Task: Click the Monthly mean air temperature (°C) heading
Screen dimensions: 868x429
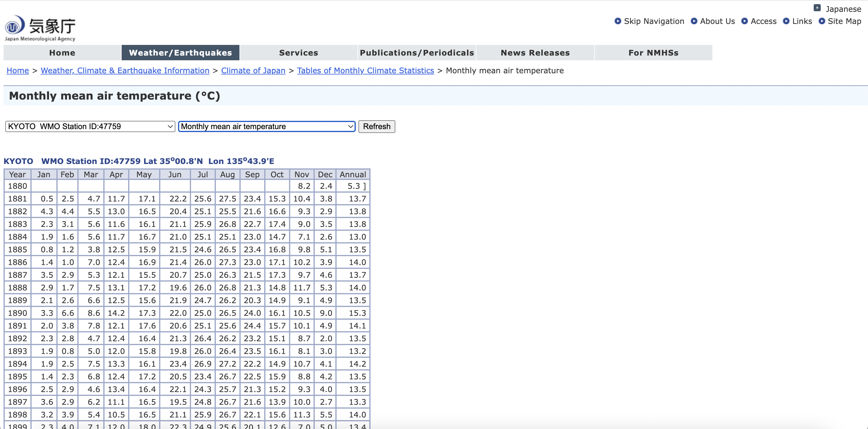Action: [x=115, y=96]
